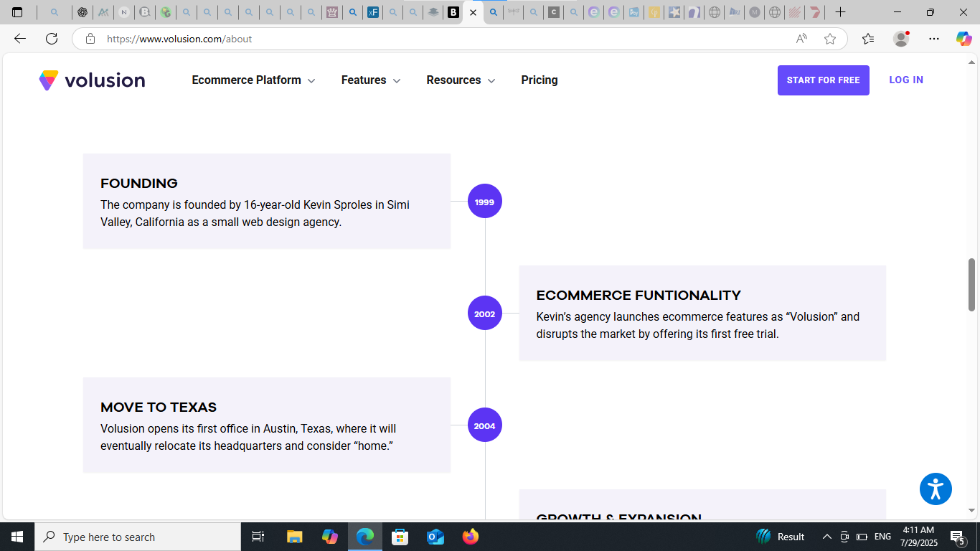Expand the Resources dropdown menu
980x551 pixels.
[461, 80]
